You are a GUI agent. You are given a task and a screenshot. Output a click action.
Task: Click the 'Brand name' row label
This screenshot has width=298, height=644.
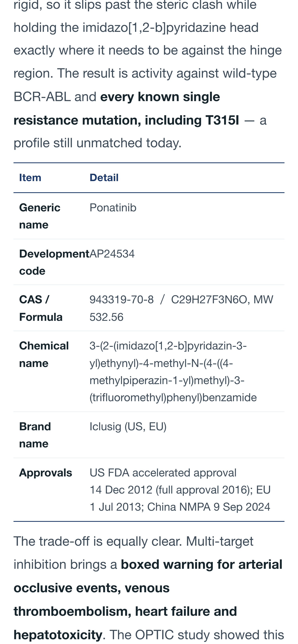(35, 435)
